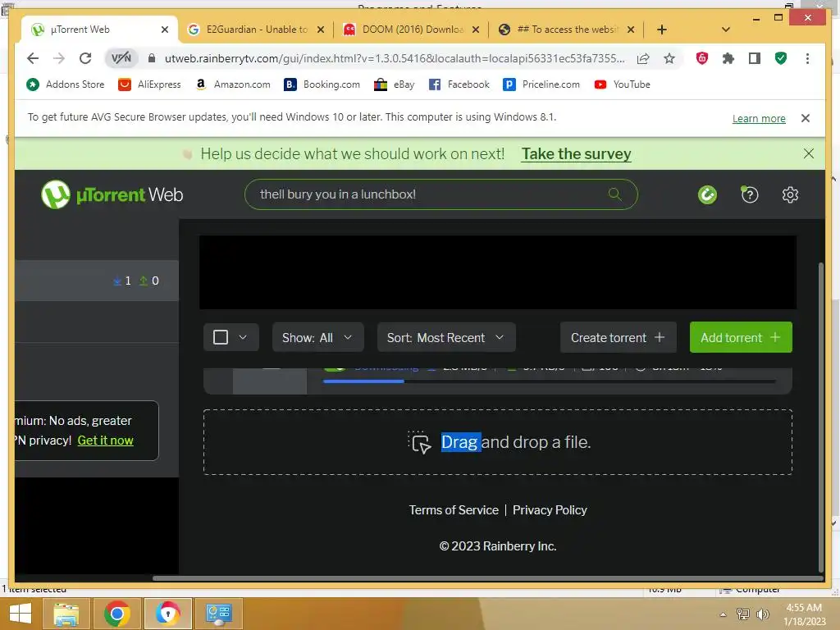Click the search magnifier icon in the search box
Image resolution: width=840 pixels, height=630 pixels.
(x=614, y=194)
